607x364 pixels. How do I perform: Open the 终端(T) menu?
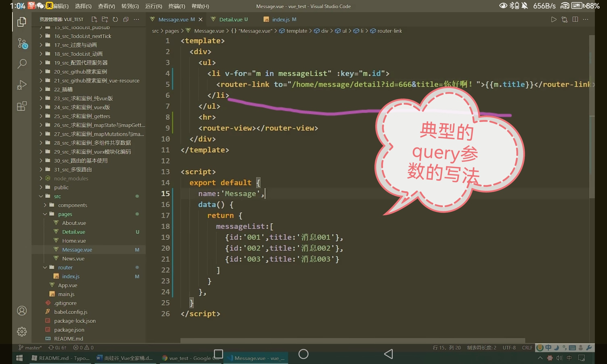click(x=176, y=6)
